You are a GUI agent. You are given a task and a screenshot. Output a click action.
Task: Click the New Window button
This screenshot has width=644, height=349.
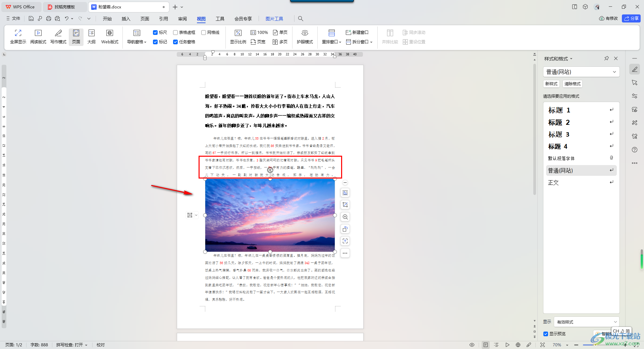click(357, 33)
